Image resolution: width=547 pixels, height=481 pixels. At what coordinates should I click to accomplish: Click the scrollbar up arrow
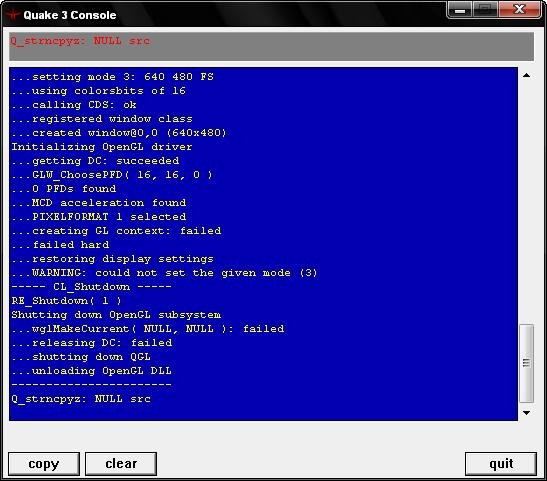[526, 75]
